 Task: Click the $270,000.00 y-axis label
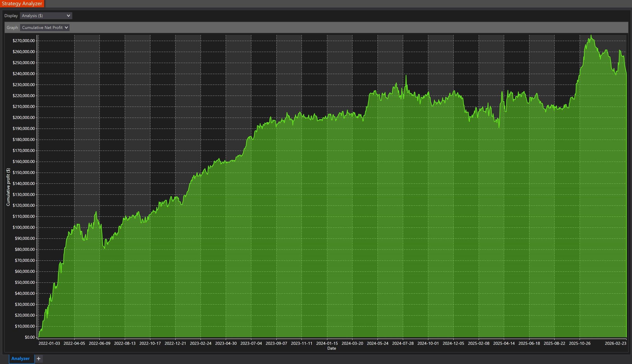point(24,41)
